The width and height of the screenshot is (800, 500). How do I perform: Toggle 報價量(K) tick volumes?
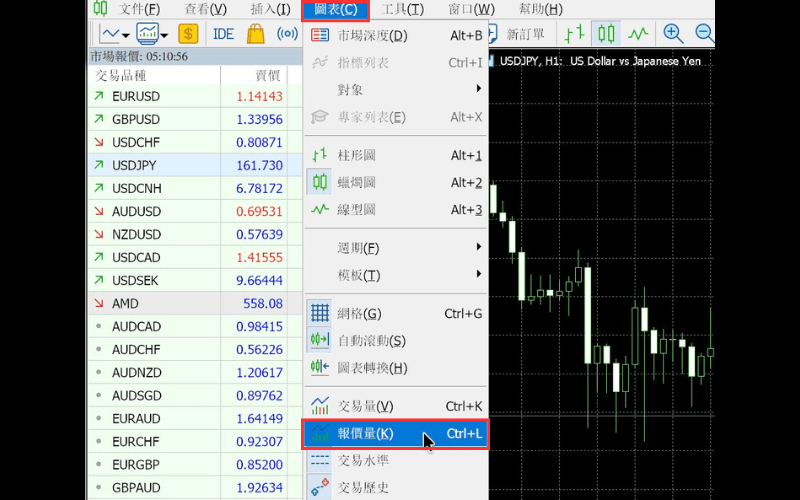coord(396,434)
